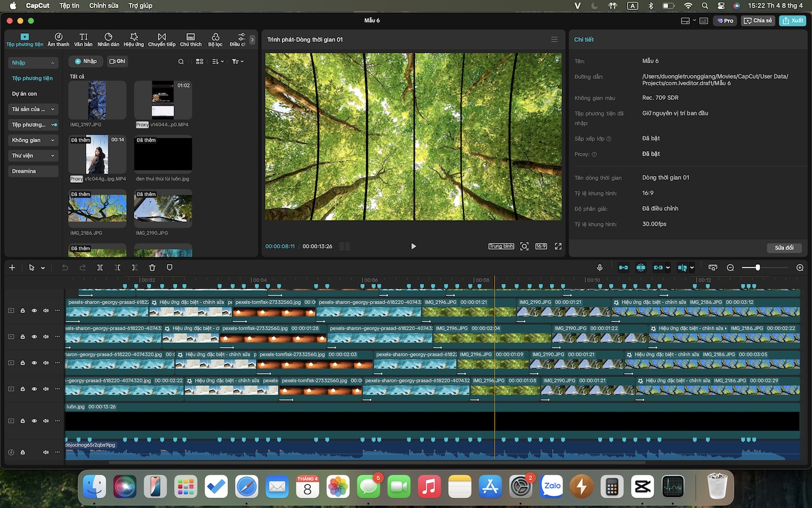Image resolution: width=812 pixels, height=508 pixels.
Task: Switch to the Âm thanh tab
Action: 59,39
